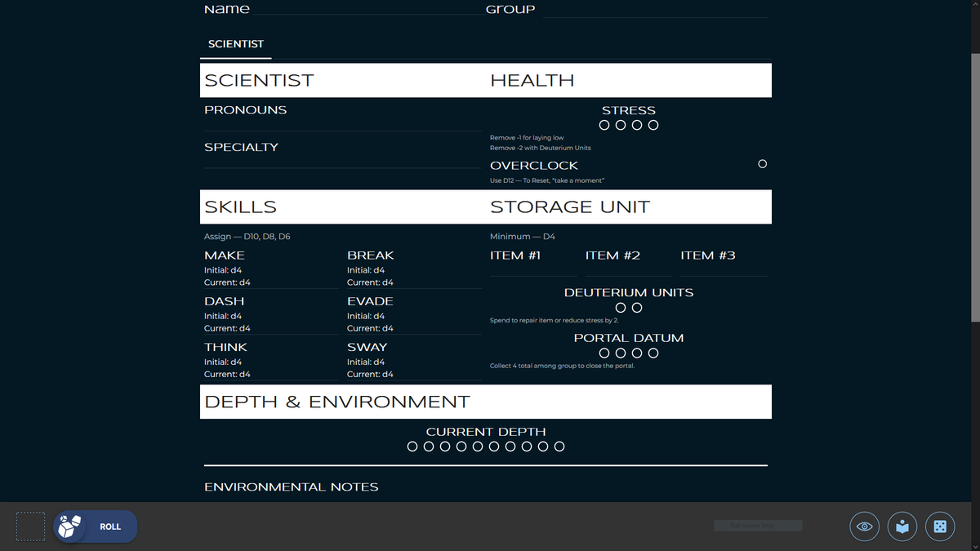The image size is (980, 551).
Task: Toggle the first Portal Datum circle
Action: click(x=604, y=353)
